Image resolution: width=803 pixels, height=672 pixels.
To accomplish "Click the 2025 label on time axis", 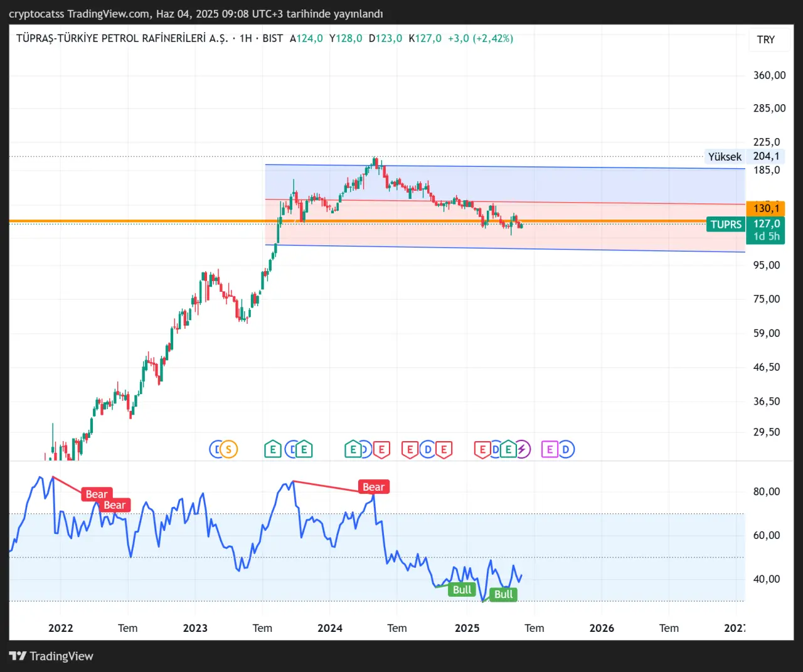I will tap(467, 628).
